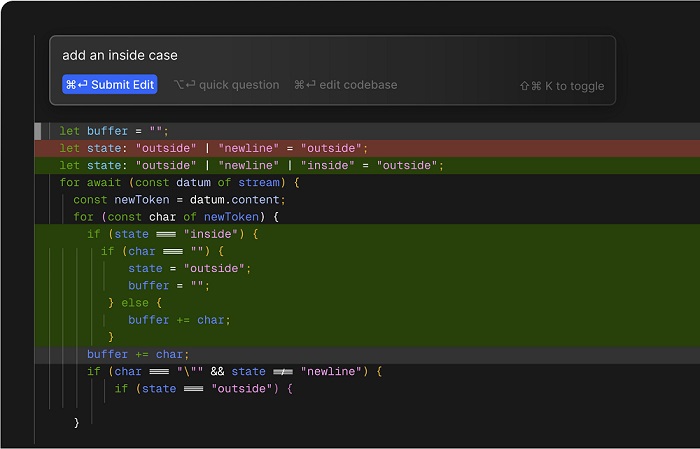Image resolution: width=700 pixels, height=449 pixels.
Task: Select the edit codebase option
Action: click(x=346, y=85)
